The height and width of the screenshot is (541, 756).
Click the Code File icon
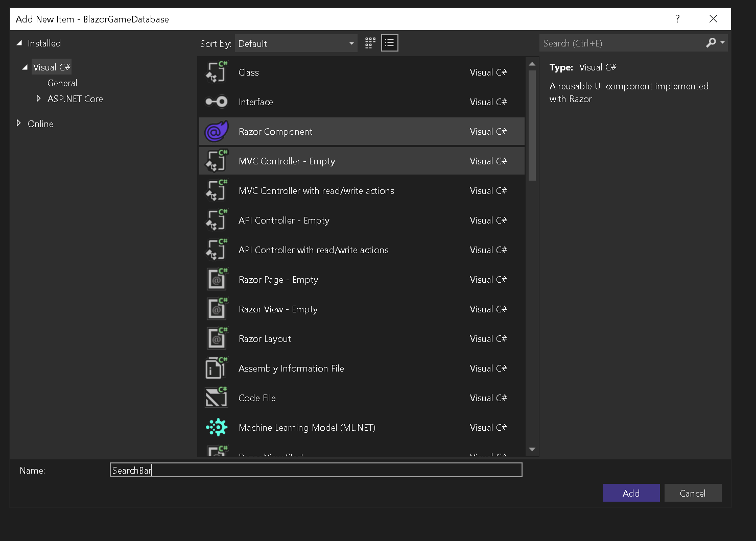[x=216, y=398]
